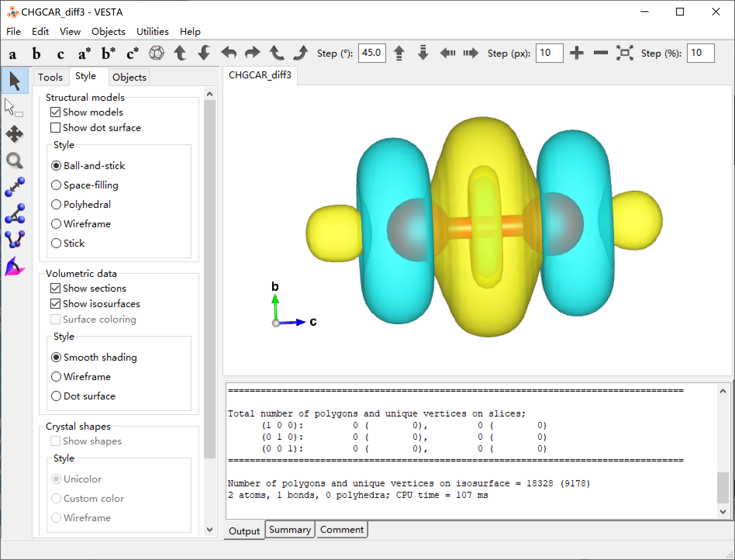Screen dimensions: 735x560
Task: Open the View menu
Action: [70, 31]
